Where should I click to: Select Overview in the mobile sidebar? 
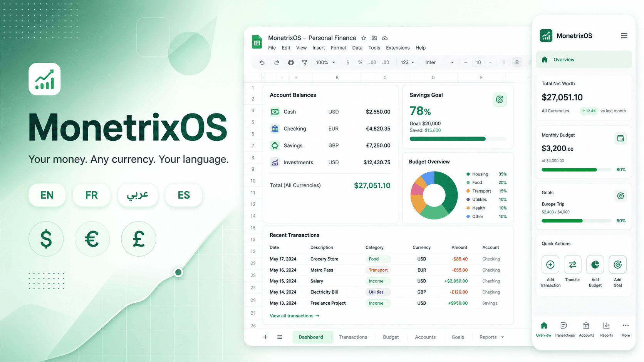click(x=584, y=60)
